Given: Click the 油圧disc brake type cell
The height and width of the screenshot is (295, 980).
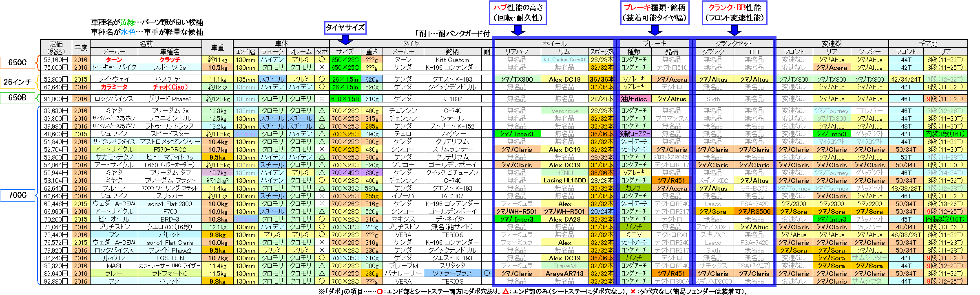Looking at the screenshot, I should point(634,99).
